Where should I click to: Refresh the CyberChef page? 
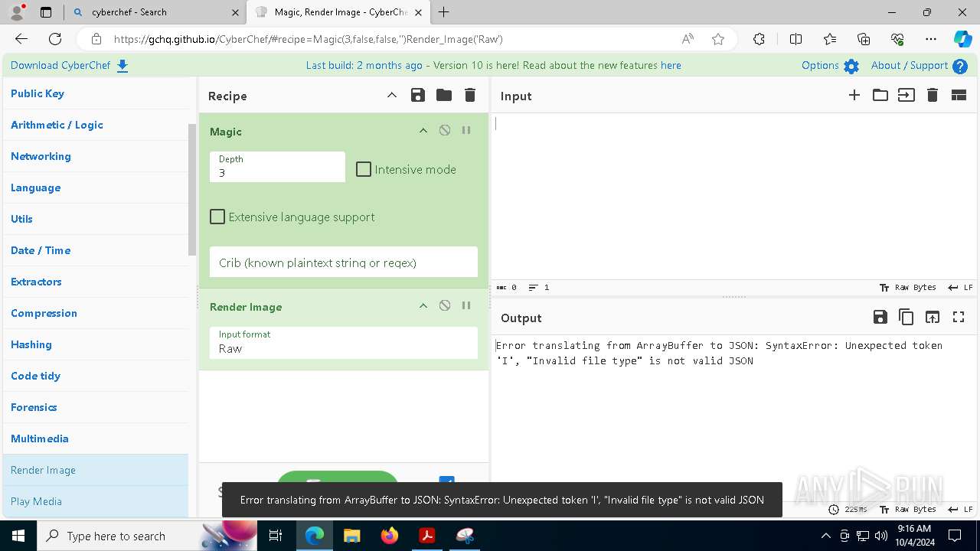click(55, 39)
